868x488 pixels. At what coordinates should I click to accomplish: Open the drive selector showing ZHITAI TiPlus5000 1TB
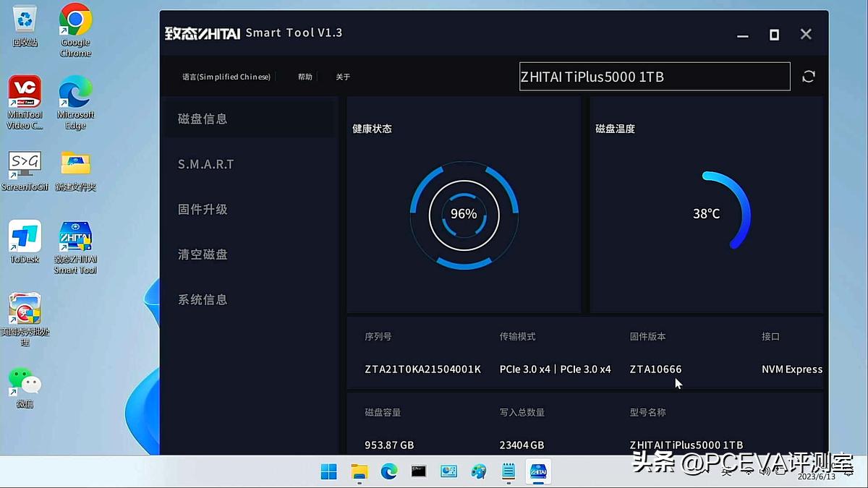tap(655, 77)
